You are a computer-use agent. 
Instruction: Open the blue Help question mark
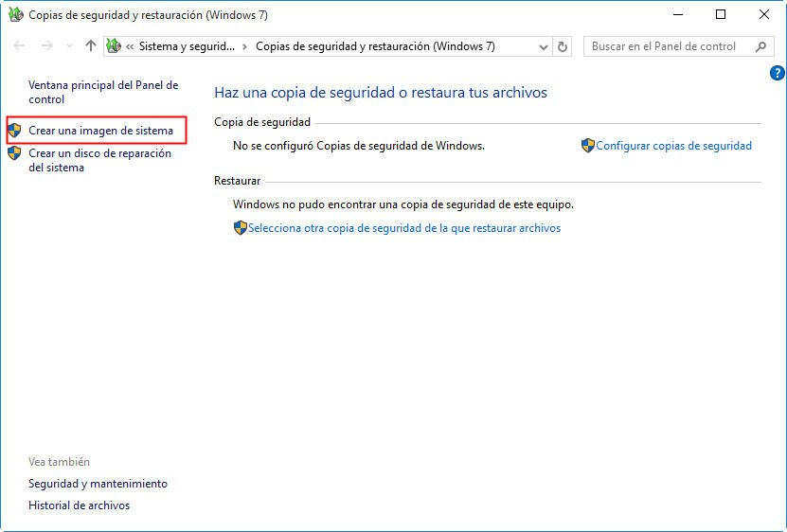[x=777, y=73]
